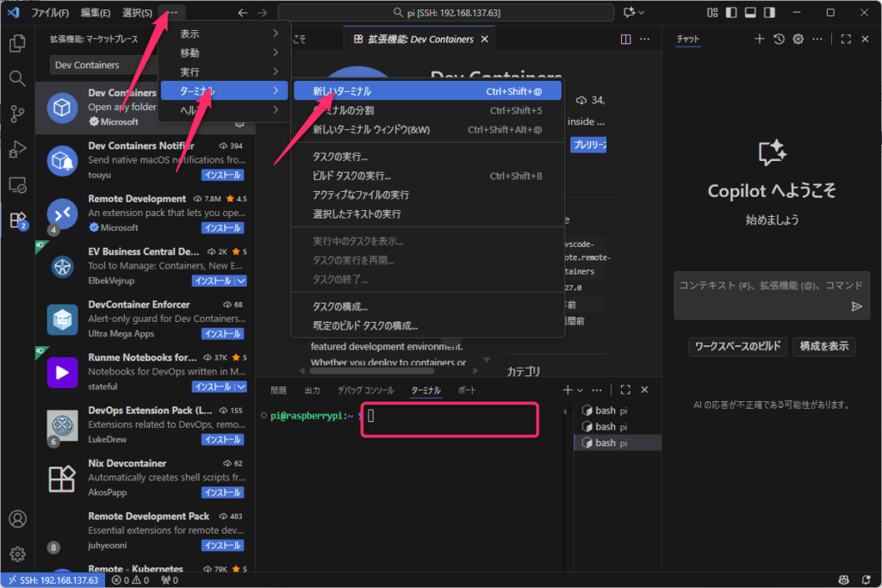Click the Copilot chat input field
This screenshot has height=588, width=882.
click(x=762, y=285)
